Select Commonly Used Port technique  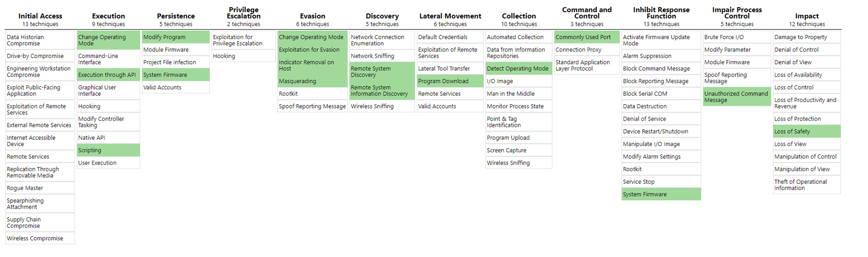coord(586,37)
